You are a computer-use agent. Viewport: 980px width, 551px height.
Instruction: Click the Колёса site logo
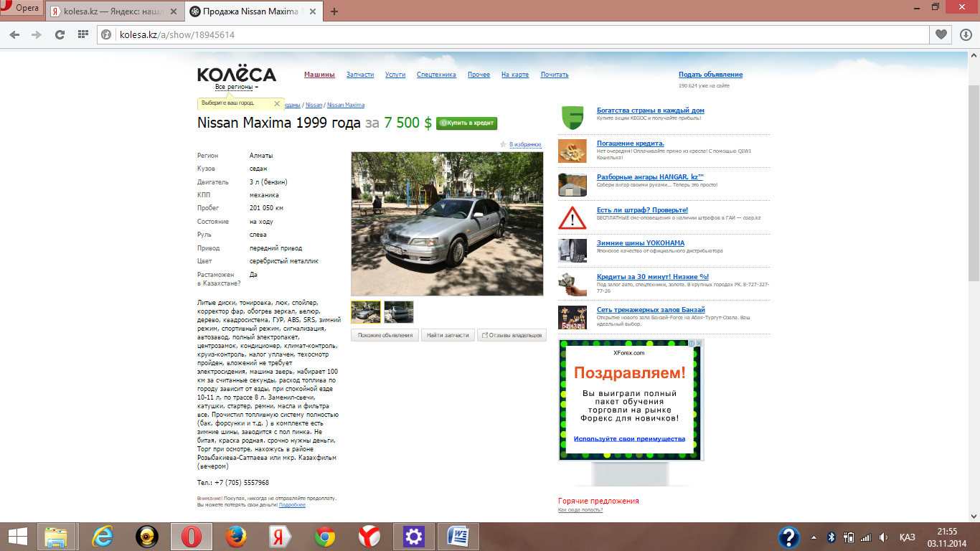coord(236,75)
